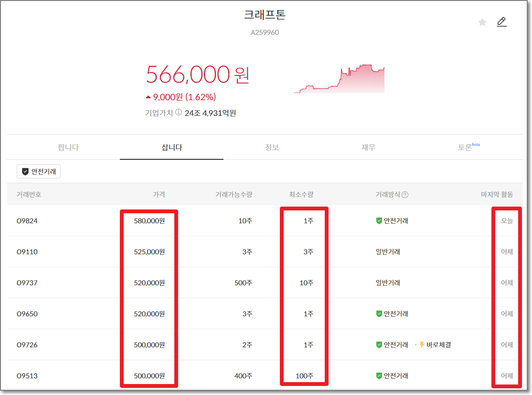
Task: Toggle the 안전거래 filter button
Action: pyautogui.click(x=39, y=171)
